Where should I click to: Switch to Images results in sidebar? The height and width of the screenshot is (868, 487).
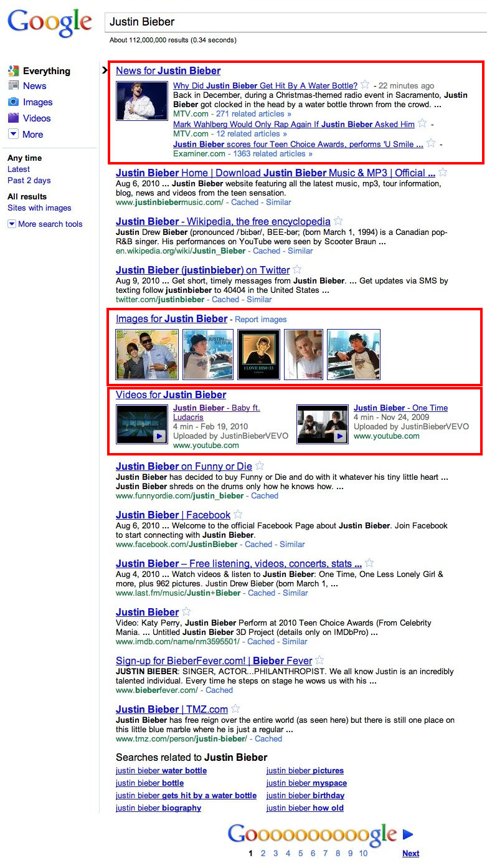[38, 102]
